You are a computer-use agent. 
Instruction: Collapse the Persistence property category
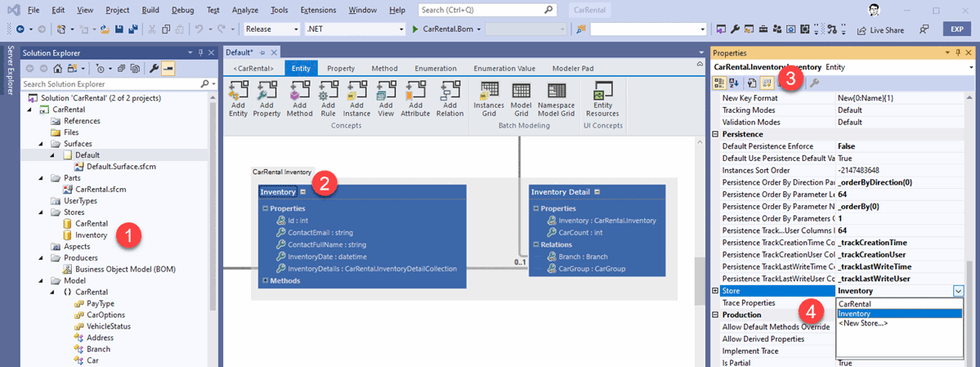tap(716, 134)
